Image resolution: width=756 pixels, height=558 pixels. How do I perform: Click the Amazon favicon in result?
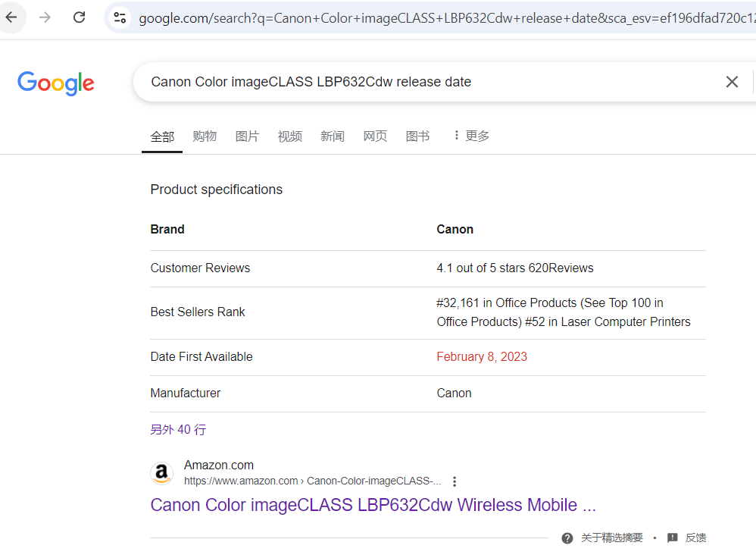point(161,474)
